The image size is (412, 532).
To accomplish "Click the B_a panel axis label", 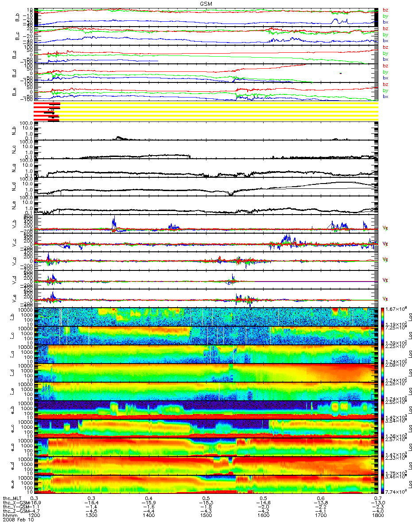I will coord(15,55).
